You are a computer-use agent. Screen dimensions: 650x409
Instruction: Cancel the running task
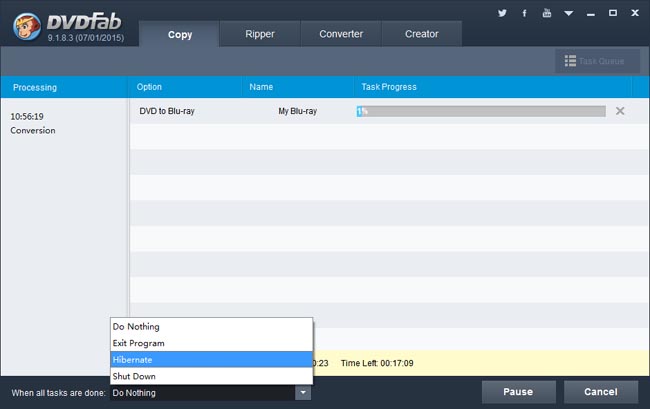pyautogui.click(x=601, y=392)
